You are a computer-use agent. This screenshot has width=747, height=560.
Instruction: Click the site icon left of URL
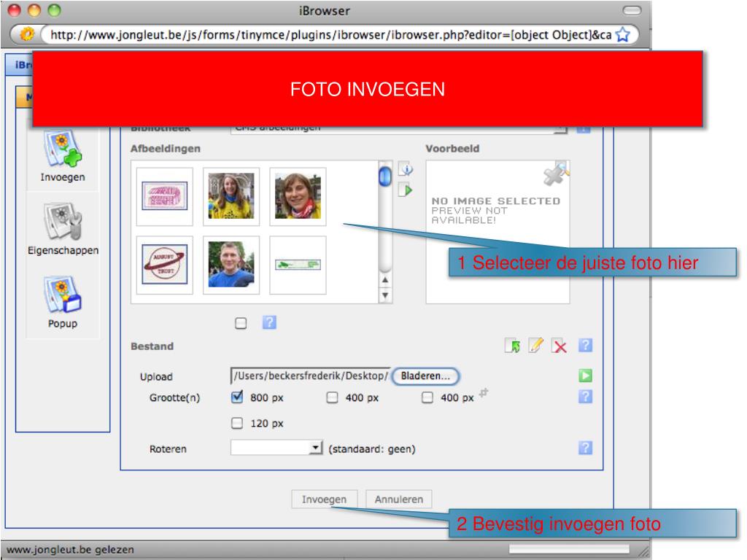coord(27,34)
